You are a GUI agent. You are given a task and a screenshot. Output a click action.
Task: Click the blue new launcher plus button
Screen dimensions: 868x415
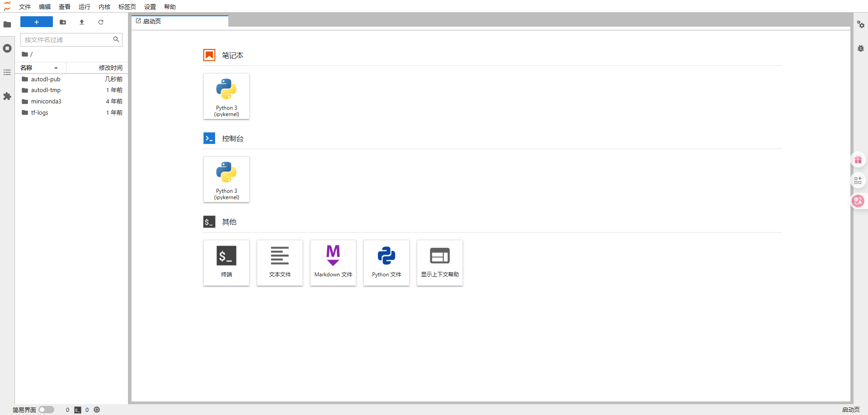click(37, 22)
